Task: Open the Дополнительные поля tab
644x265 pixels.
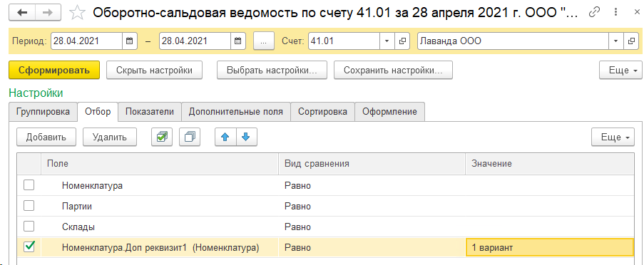Action: coord(236,112)
